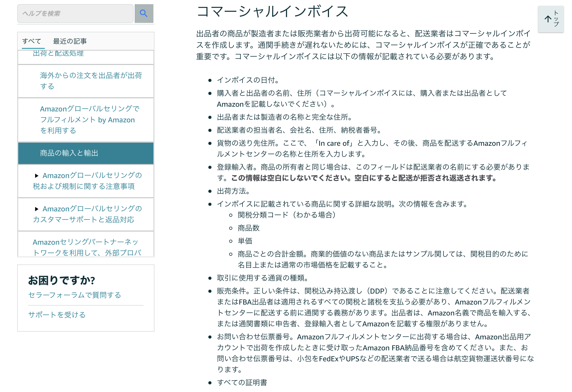Open Amazonグローバルセリングの税および規制に関する注意事項 link

(x=88, y=181)
